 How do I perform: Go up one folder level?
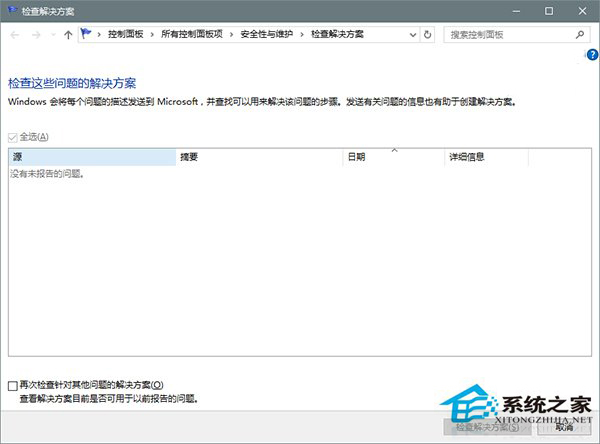tap(68, 35)
